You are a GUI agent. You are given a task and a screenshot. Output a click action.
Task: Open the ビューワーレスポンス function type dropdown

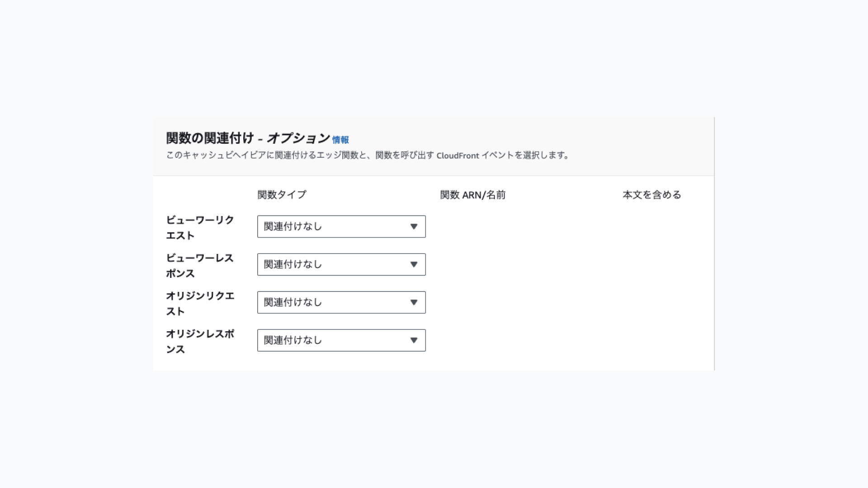pyautogui.click(x=341, y=264)
